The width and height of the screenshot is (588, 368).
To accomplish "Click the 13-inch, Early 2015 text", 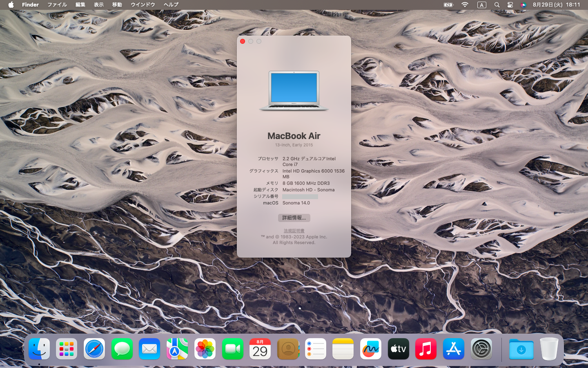I will click(294, 145).
